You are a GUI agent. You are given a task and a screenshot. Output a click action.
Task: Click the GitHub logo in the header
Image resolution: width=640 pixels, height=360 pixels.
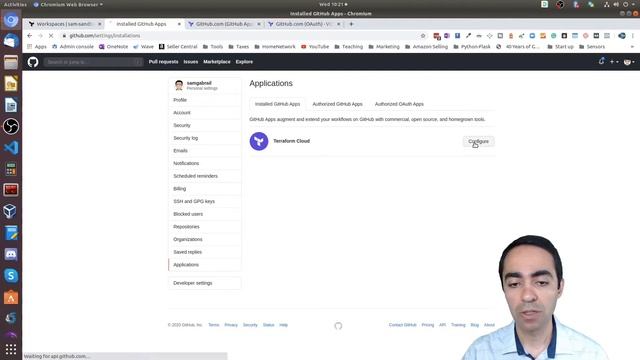(33, 62)
